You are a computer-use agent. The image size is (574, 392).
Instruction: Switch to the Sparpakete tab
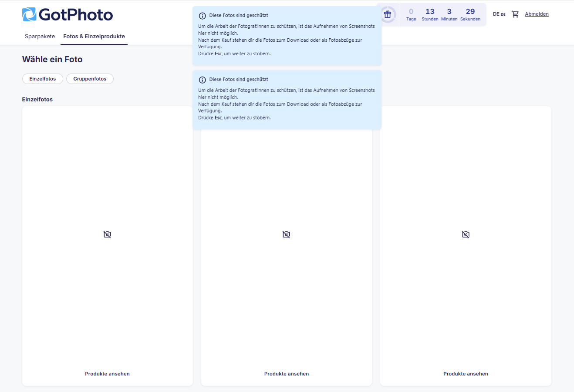point(40,37)
